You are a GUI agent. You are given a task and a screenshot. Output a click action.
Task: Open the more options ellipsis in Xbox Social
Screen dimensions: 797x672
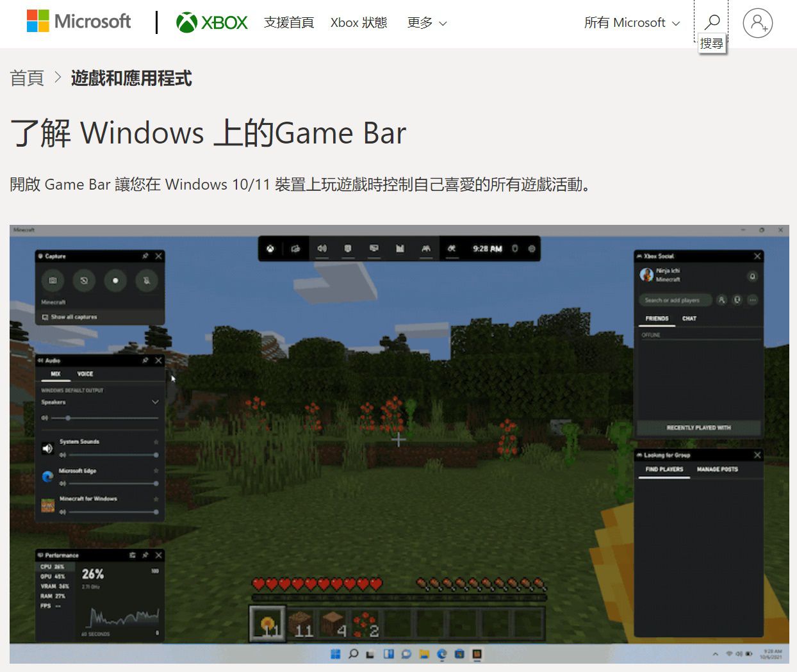coord(753,300)
